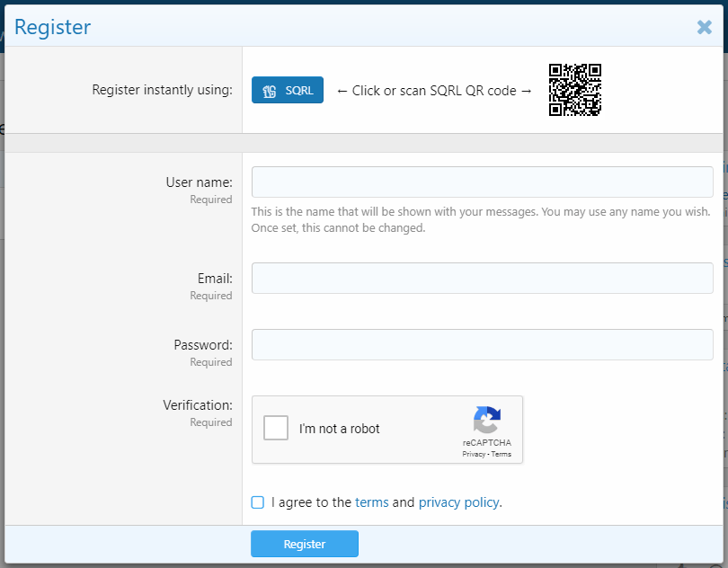Open the reCAPTCHA Privacy link

474,454
